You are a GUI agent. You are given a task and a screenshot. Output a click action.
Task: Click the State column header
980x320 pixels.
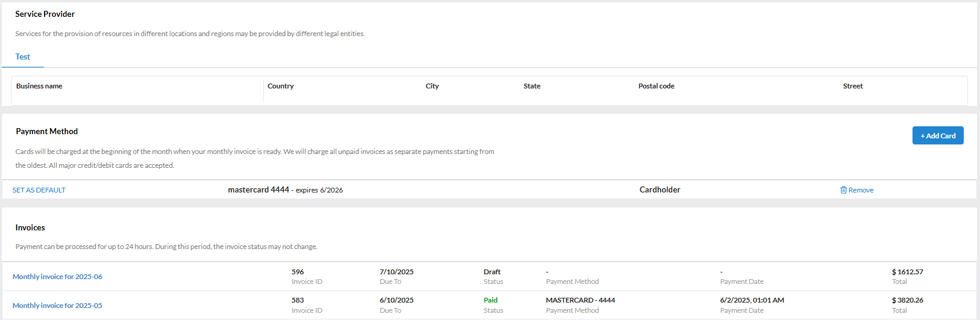click(532, 86)
